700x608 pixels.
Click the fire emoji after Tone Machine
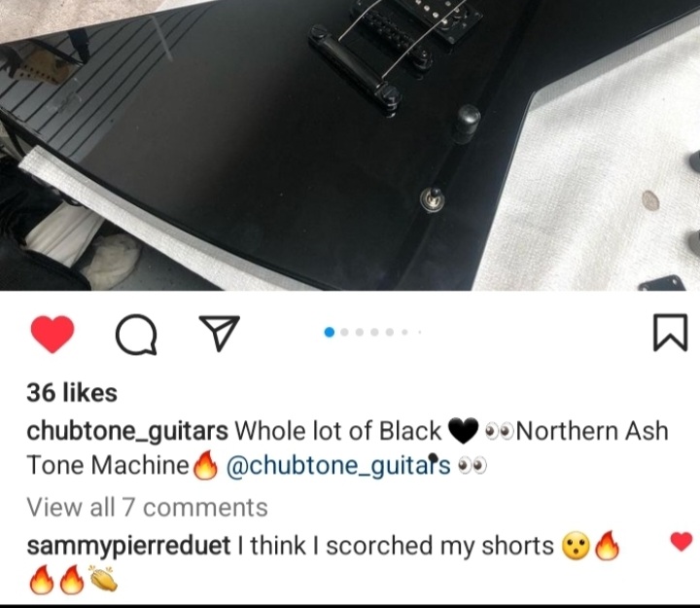click(x=205, y=465)
